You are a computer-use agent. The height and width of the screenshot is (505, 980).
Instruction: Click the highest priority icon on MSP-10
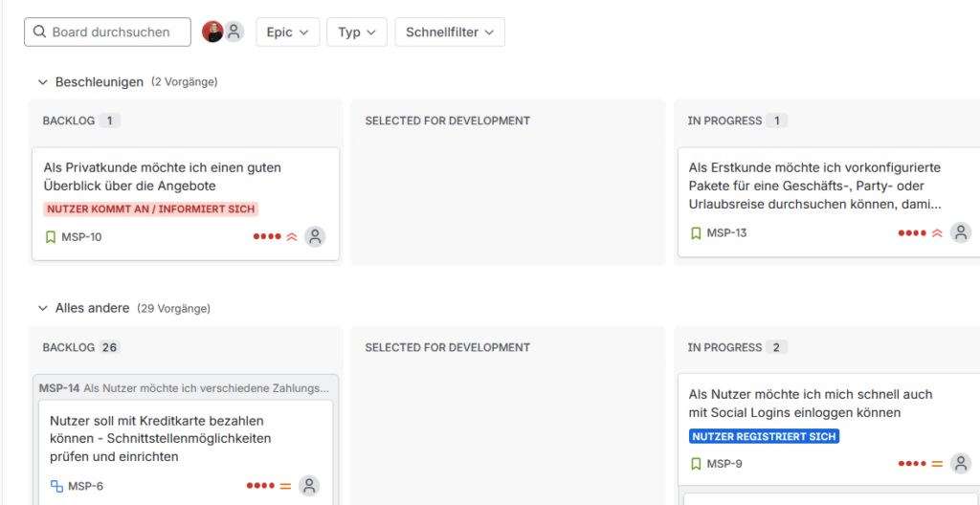tap(292, 236)
